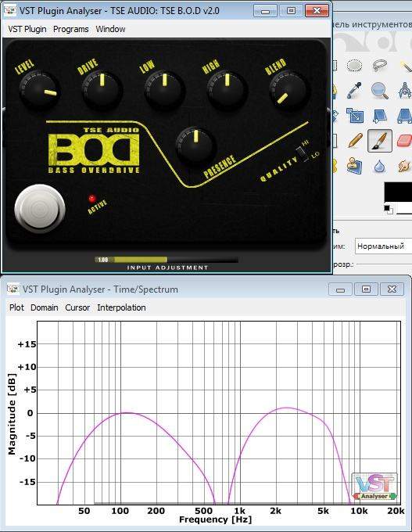Select the Clone stamp tool icon
412x532 pixels.
(354, 166)
